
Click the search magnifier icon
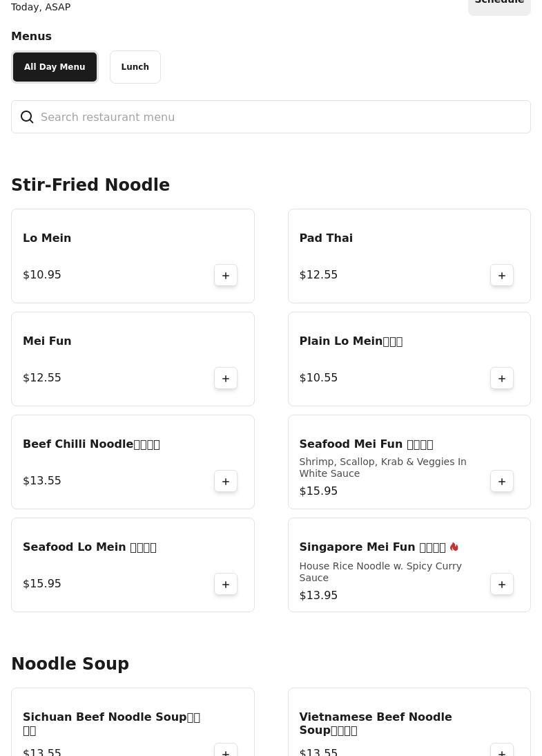tap(27, 117)
